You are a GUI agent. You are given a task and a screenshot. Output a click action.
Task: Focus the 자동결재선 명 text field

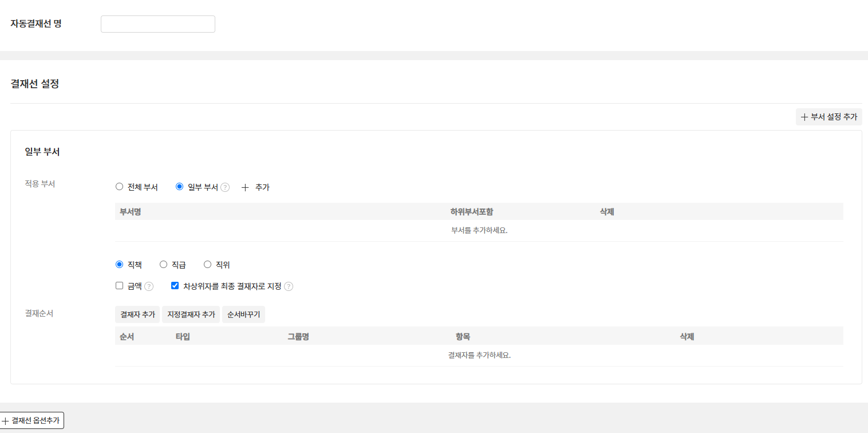coord(158,24)
